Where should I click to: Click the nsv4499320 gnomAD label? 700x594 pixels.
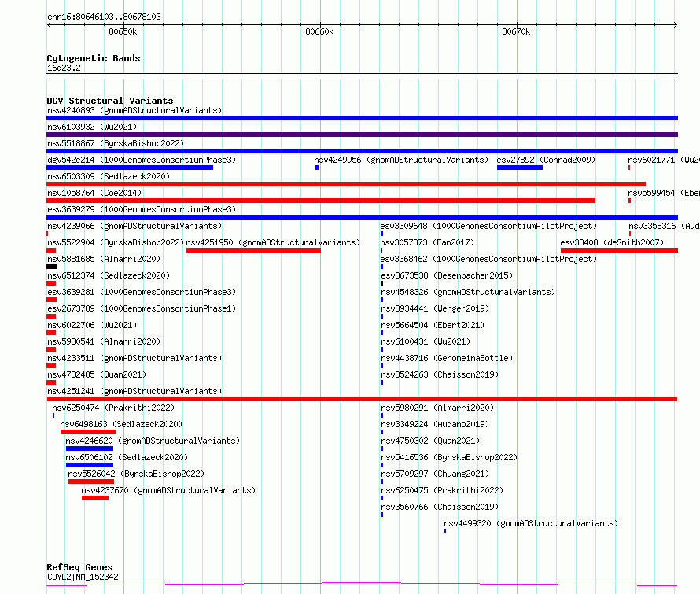(x=531, y=523)
